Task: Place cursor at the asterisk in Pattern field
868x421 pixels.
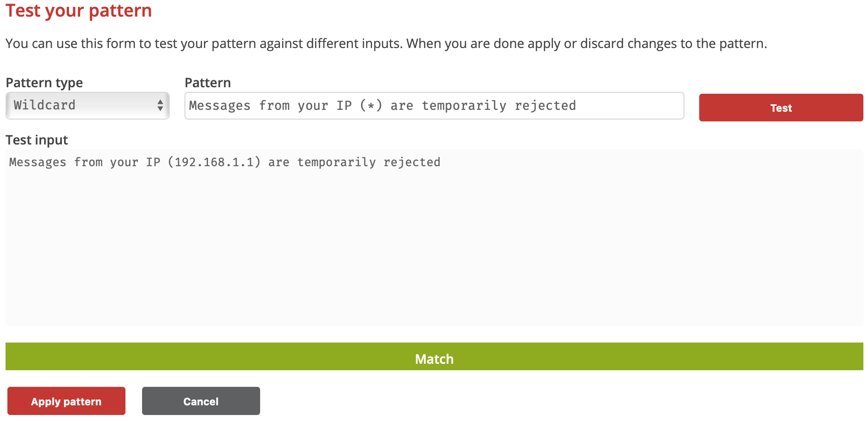Action: click(x=371, y=106)
